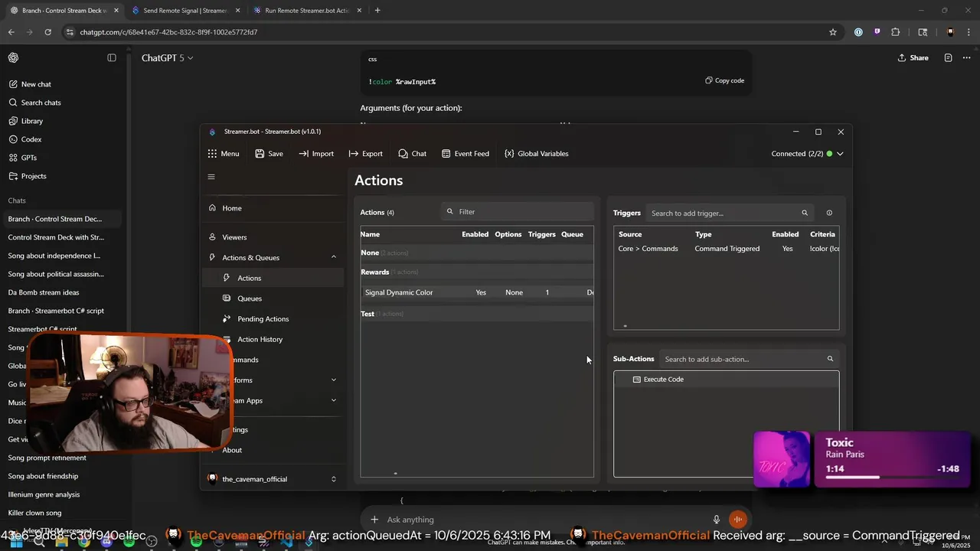Start ChatGPT voice mode

(x=738, y=520)
